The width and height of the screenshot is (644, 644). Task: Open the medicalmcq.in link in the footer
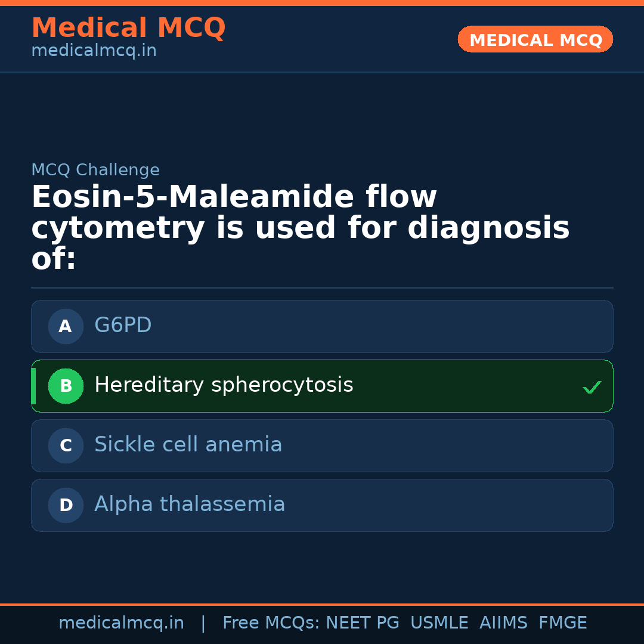[x=121, y=623]
